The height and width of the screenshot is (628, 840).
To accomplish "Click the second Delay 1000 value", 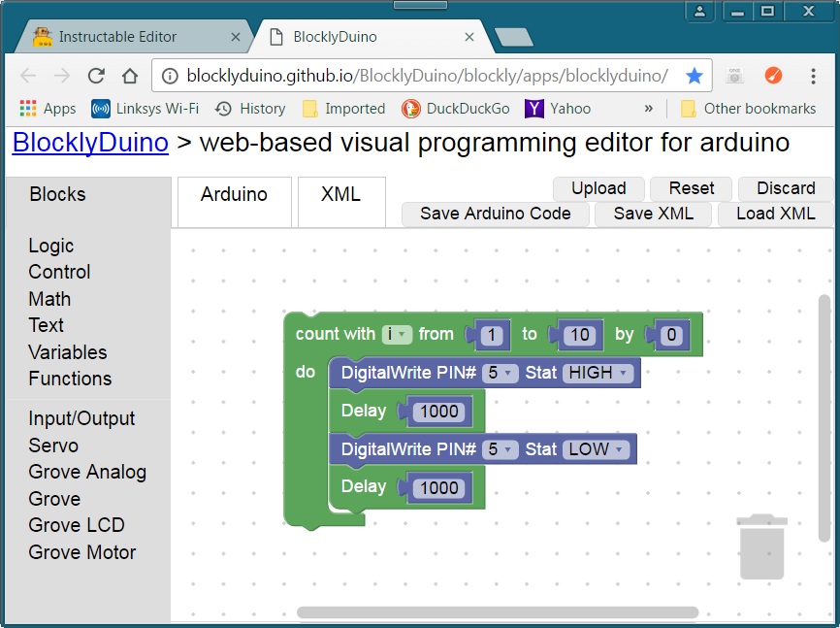I will click(439, 488).
